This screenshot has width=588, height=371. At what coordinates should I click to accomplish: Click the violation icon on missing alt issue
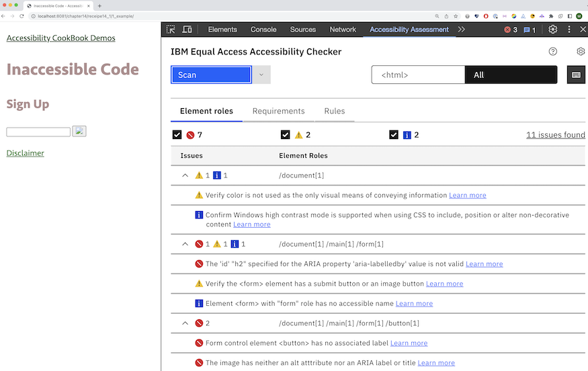199,363
